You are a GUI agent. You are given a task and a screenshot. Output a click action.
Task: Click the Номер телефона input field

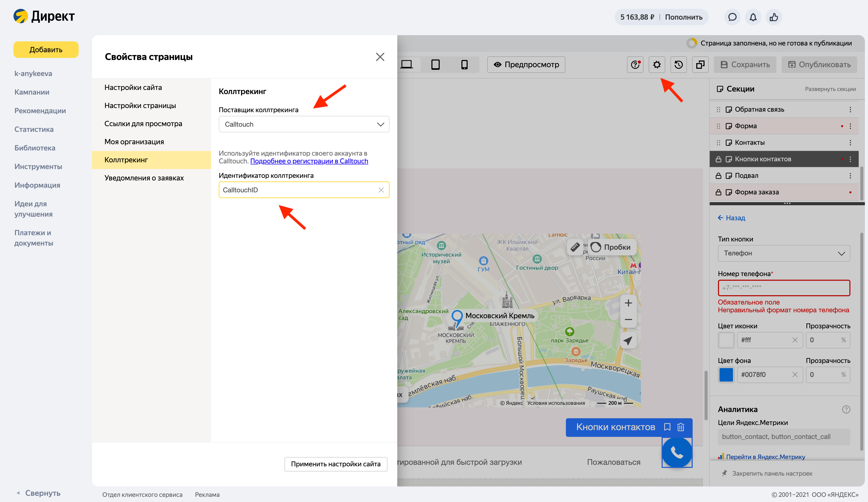(x=784, y=288)
